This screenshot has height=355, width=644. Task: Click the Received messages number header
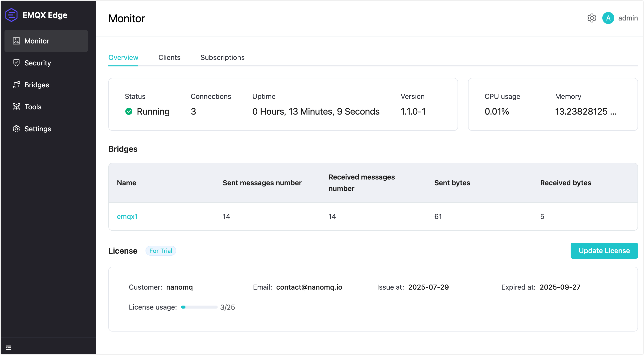click(361, 183)
